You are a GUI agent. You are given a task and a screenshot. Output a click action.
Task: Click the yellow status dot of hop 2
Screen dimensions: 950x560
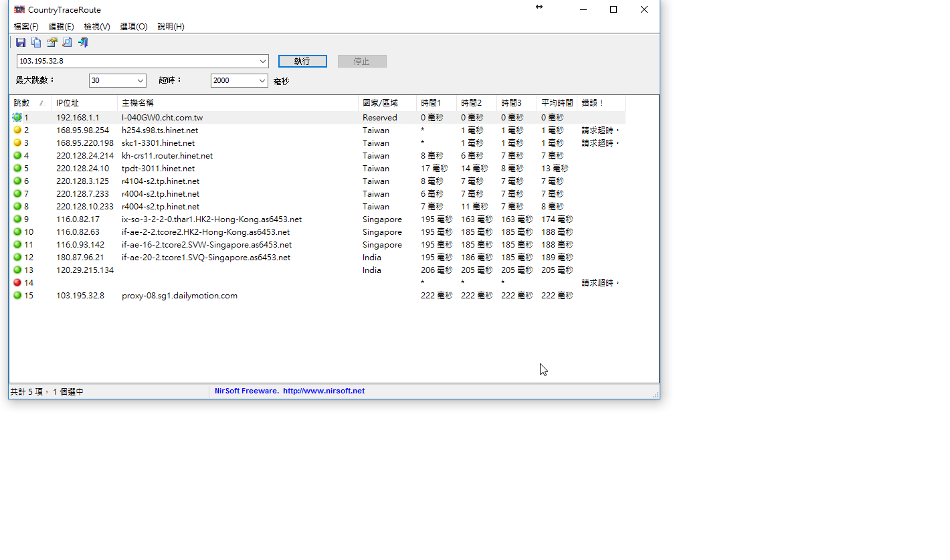[17, 130]
